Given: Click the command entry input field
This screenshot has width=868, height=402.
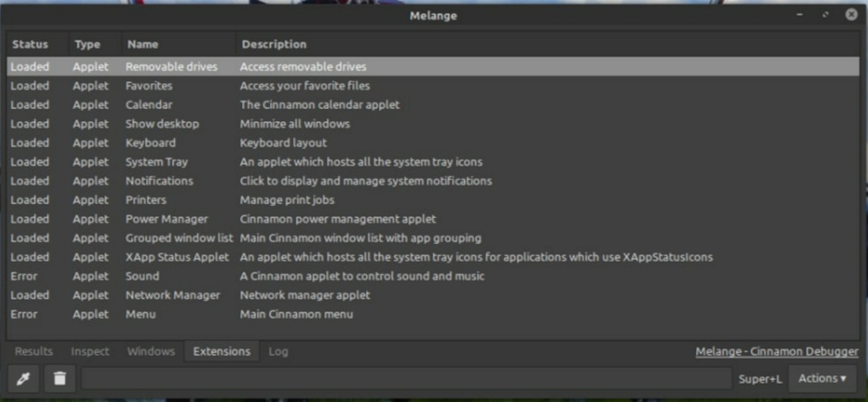Looking at the screenshot, I should pos(407,379).
